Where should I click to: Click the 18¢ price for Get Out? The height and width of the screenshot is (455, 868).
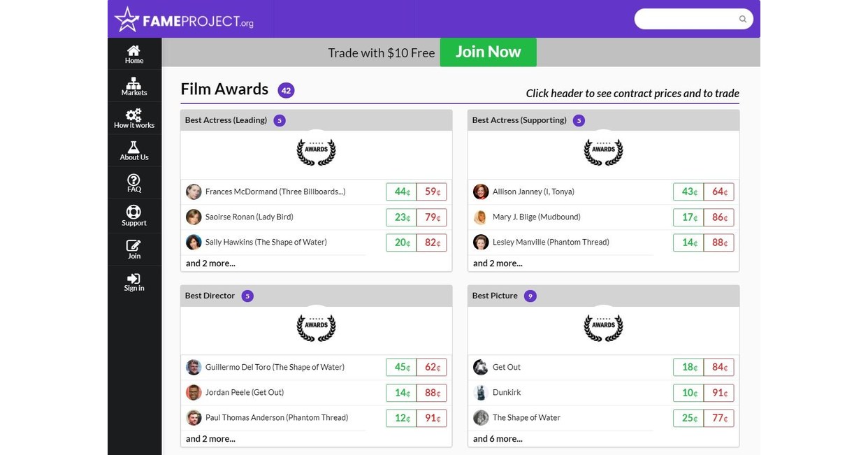point(688,367)
